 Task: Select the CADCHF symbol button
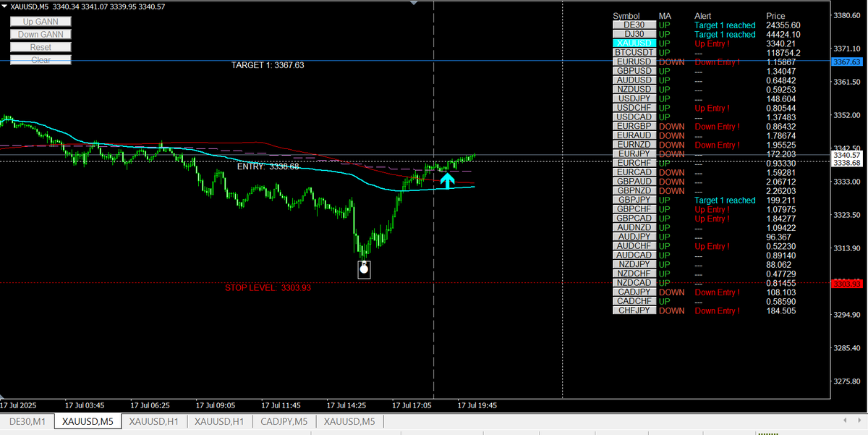(x=634, y=301)
